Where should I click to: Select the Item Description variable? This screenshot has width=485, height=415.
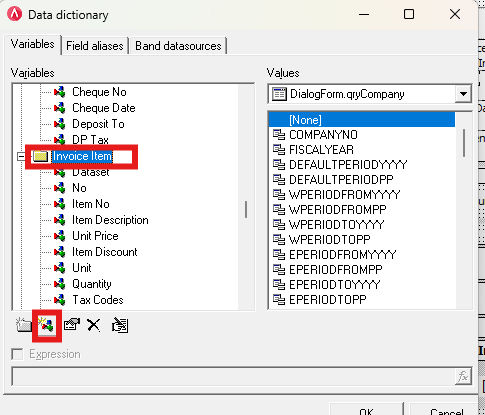coord(110,220)
